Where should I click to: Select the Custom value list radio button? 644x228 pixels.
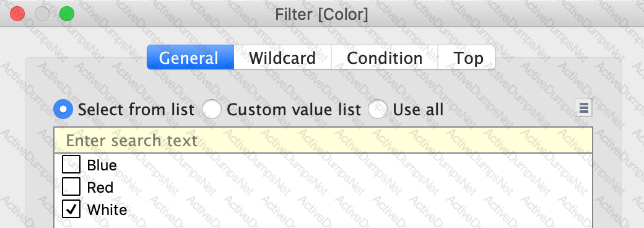click(x=212, y=110)
